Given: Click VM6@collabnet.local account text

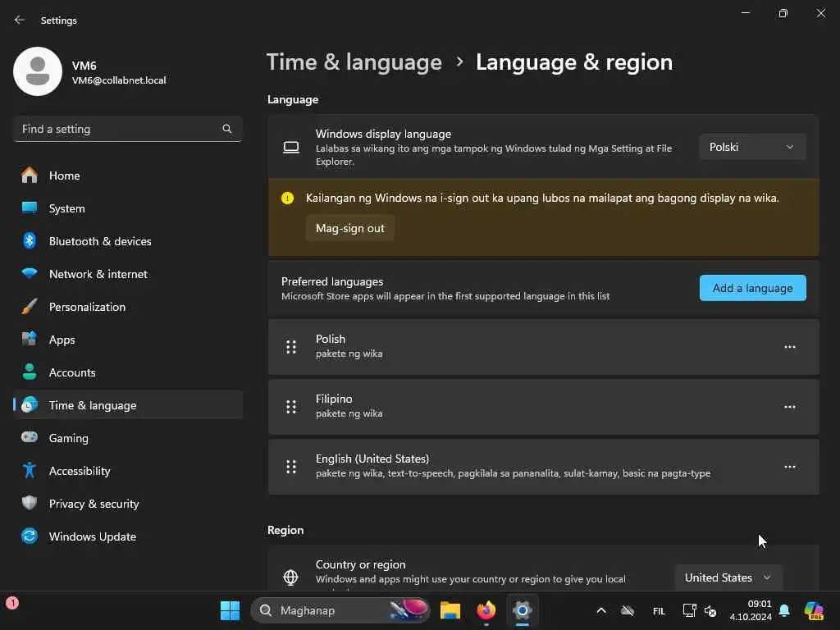Looking at the screenshot, I should (x=119, y=80).
